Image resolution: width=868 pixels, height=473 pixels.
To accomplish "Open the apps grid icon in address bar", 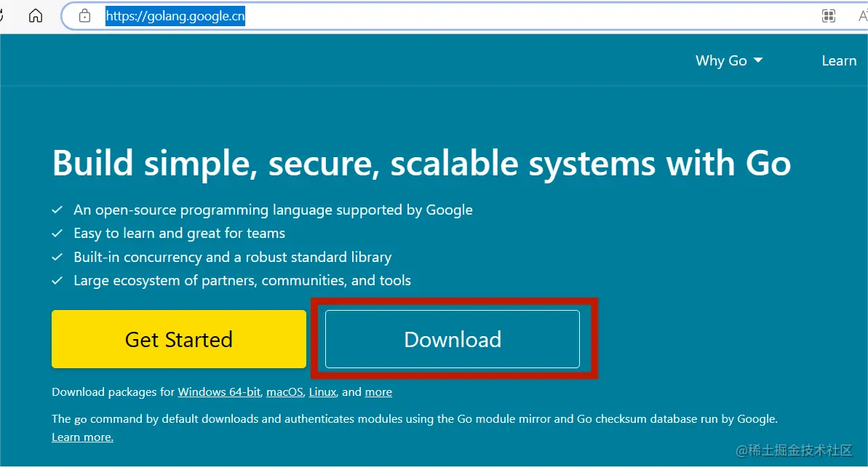I will (x=828, y=16).
